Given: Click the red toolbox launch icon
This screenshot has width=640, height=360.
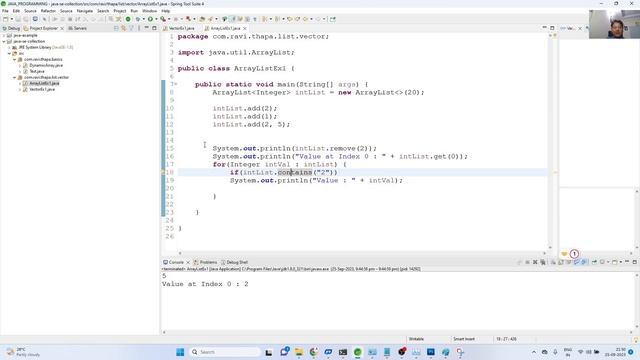Looking at the screenshot, I should [x=188, y=19].
